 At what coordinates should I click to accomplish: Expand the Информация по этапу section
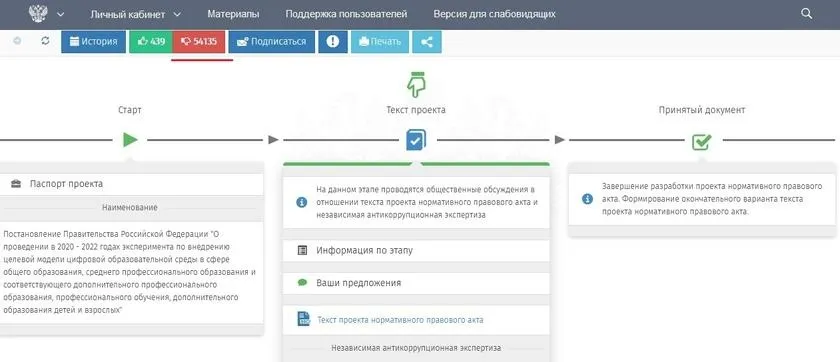click(416, 251)
